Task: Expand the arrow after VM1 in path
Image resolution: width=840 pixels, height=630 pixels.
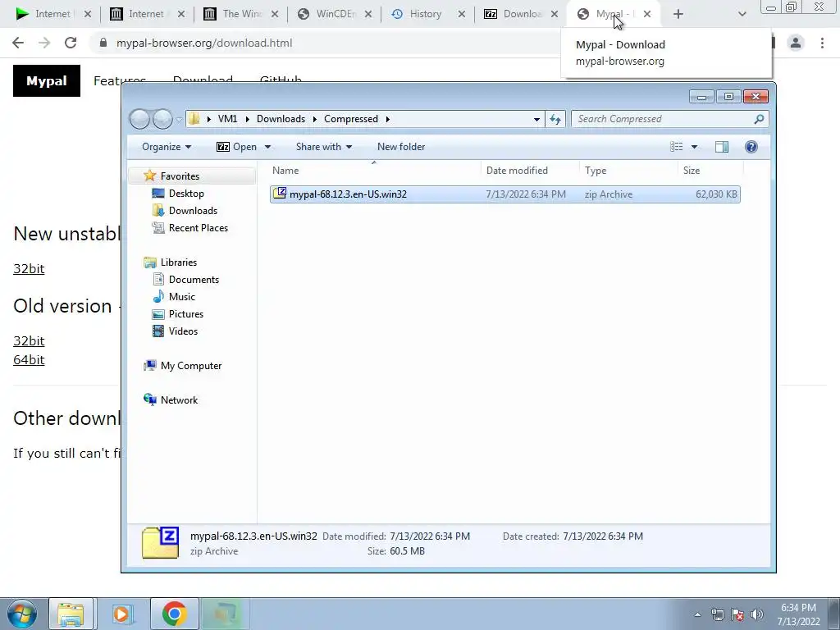Action: pyautogui.click(x=247, y=119)
